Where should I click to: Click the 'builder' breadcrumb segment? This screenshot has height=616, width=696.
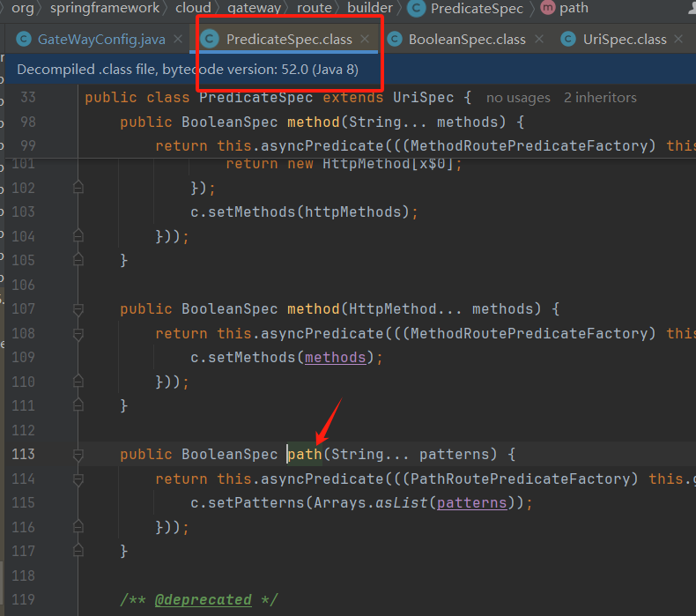370,8
